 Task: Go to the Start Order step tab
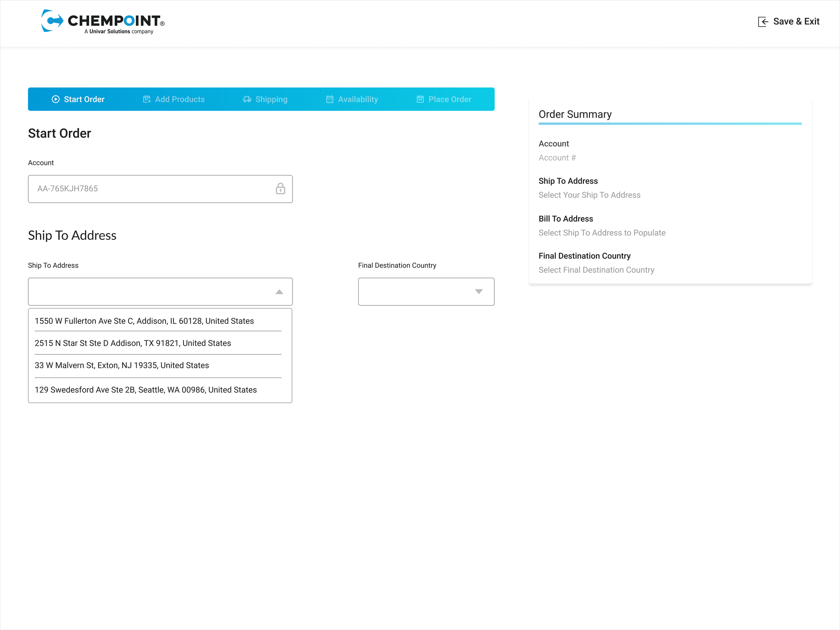[78, 99]
